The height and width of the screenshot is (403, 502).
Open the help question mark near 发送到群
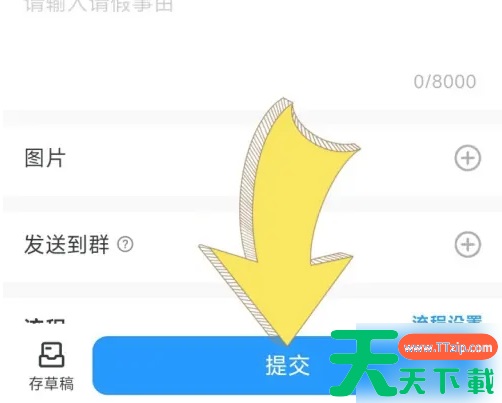click(125, 244)
